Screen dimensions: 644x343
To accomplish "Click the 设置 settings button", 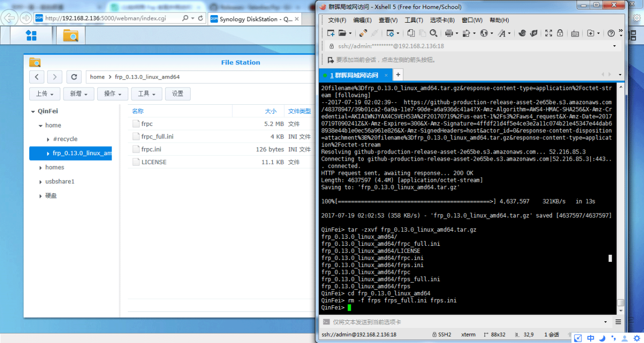I will (178, 94).
